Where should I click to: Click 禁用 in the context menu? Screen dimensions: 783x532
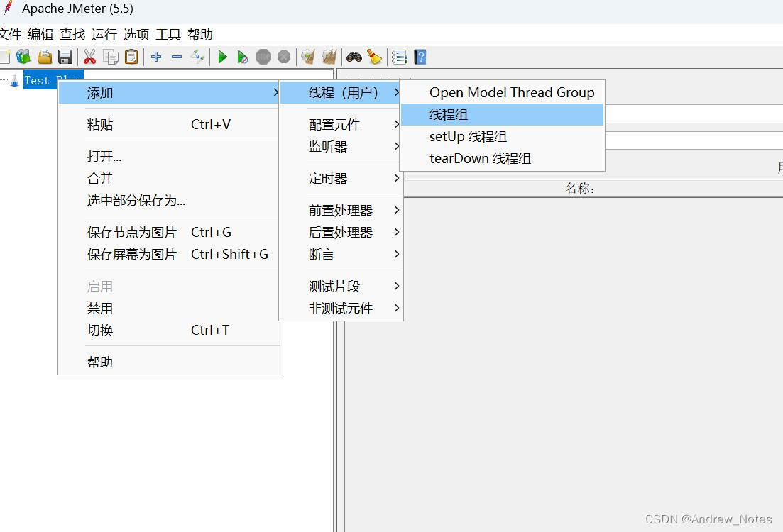pos(169,308)
